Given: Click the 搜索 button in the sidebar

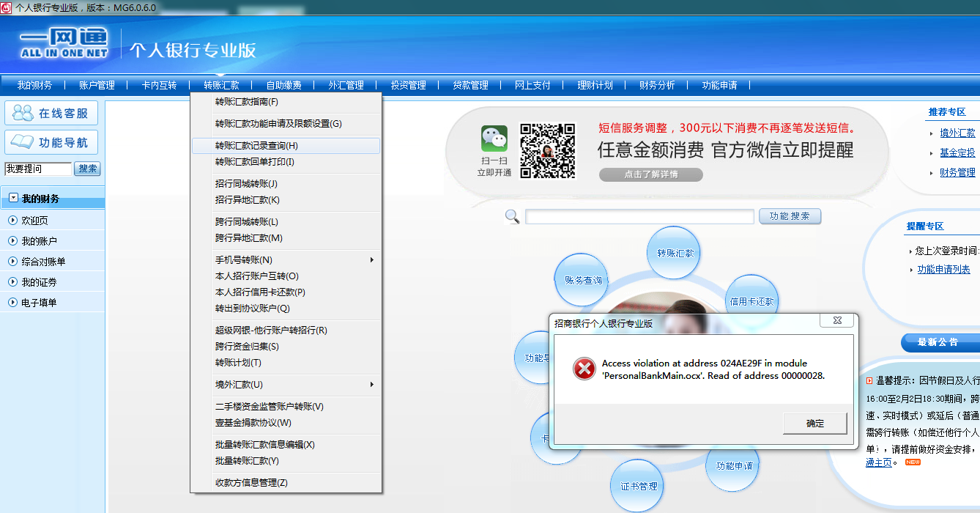Looking at the screenshot, I should coord(88,169).
